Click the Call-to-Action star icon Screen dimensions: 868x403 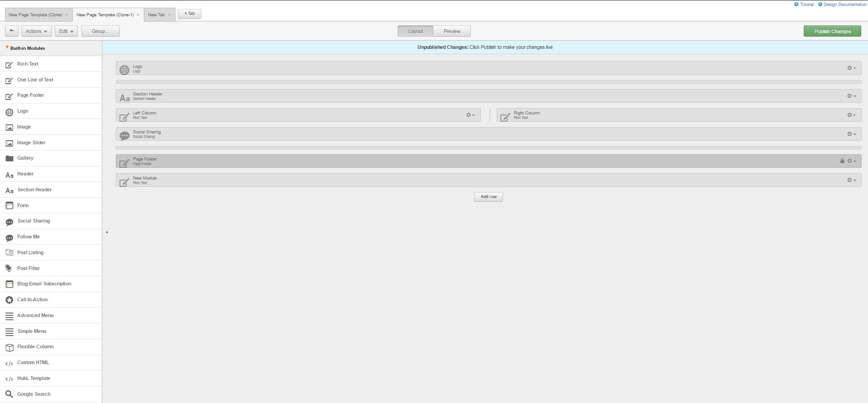pos(9,300)
